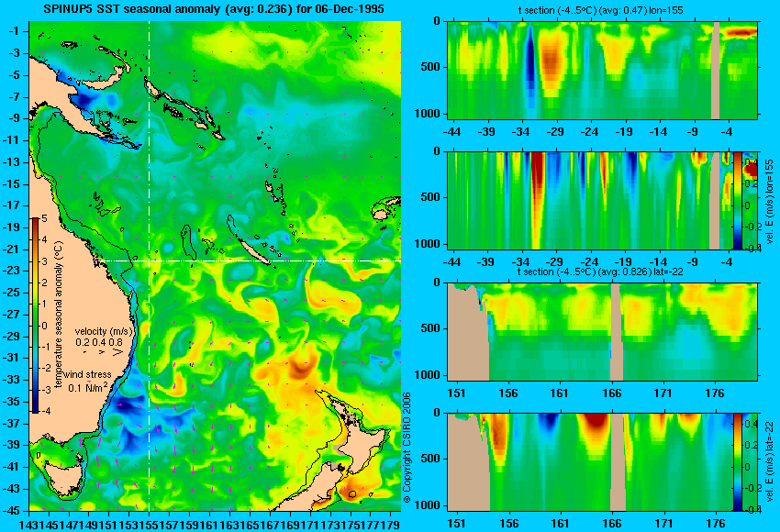Click '-44' tick under the lon=155 temperature section
This screenshot has width=780, height=532.
click(451, 132)
